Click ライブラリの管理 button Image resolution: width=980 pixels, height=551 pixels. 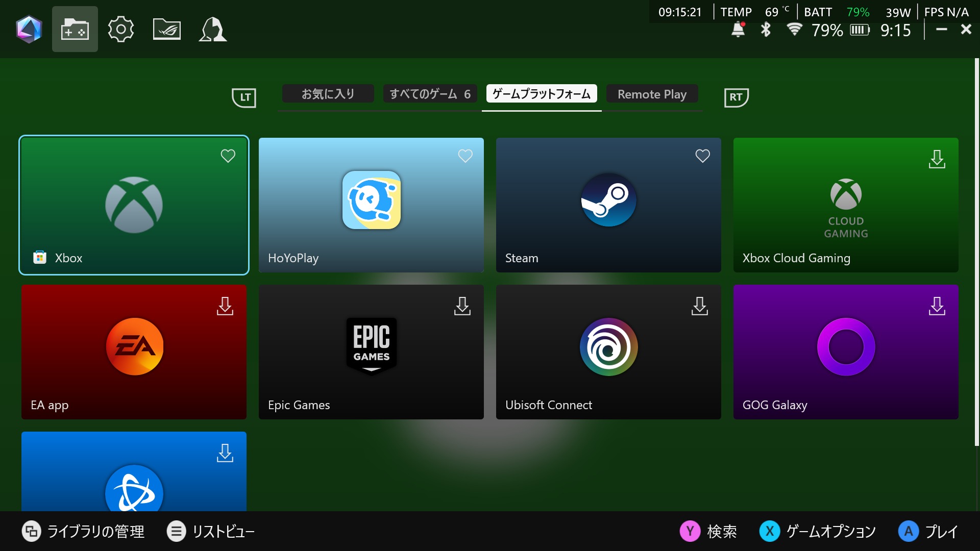click(x=83, y=532)
